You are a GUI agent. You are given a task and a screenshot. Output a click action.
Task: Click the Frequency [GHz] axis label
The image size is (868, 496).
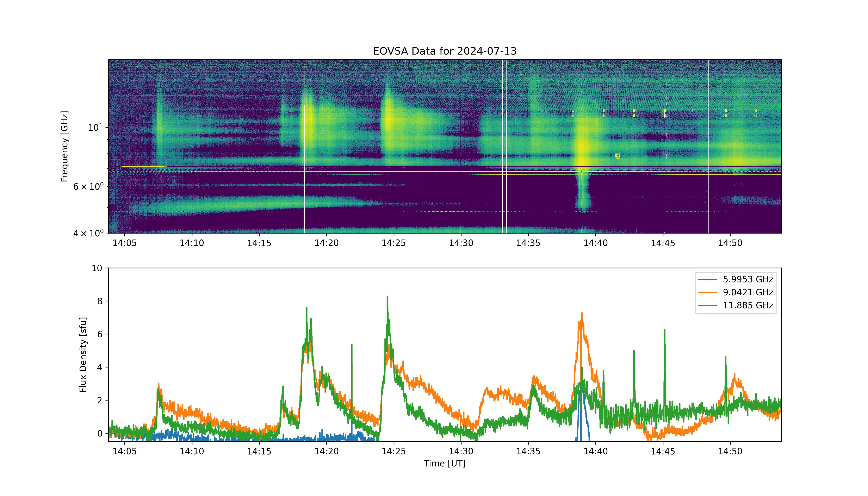[x=64, y=146]
